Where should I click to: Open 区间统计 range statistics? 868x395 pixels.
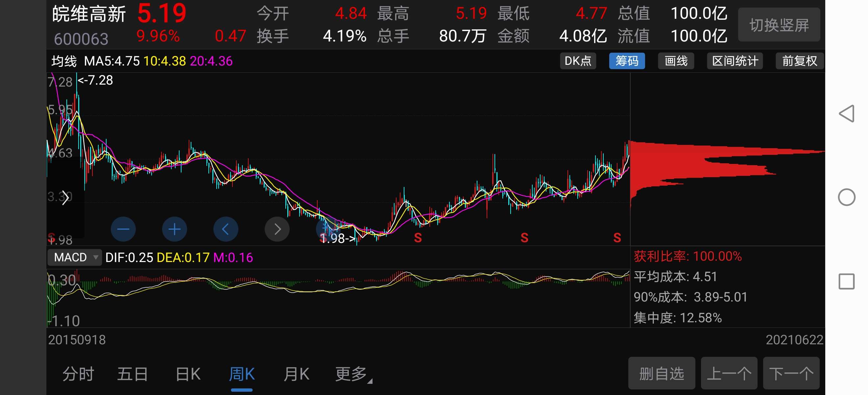[735, 61]
